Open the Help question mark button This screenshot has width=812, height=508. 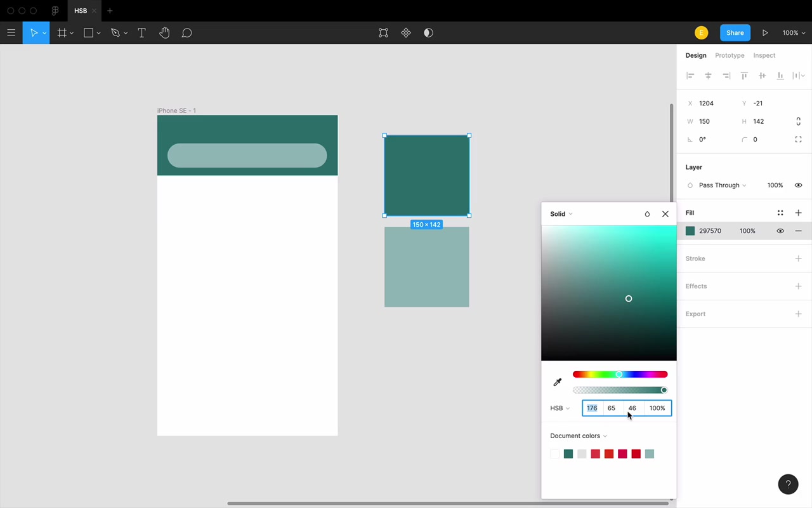tap(788, 484)
